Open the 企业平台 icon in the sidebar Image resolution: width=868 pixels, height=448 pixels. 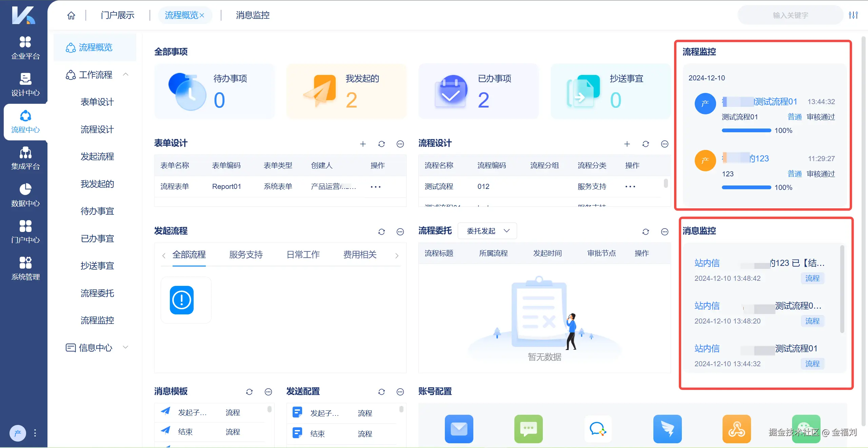(25, 47)
